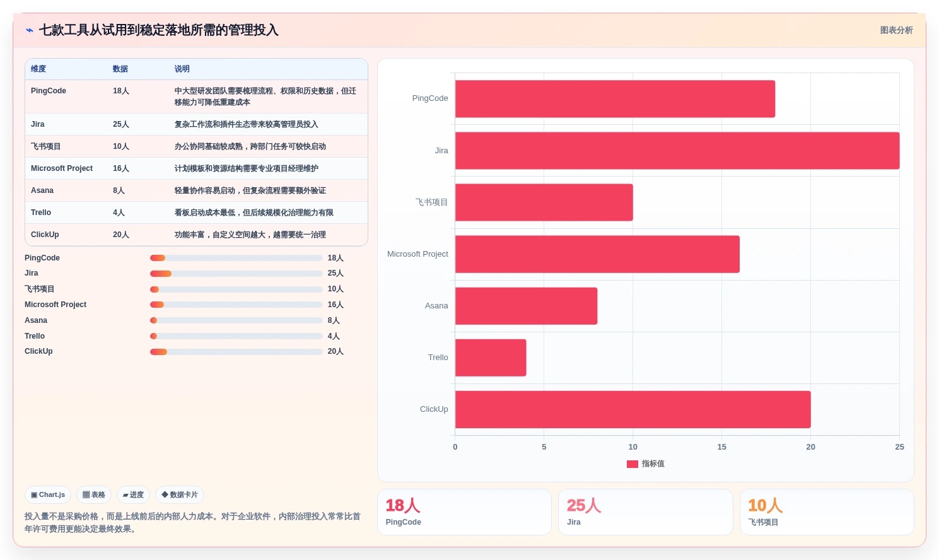Viewport: 939px width, 560px height.
Task: Click the Trello progress bar
Action: 236,336
